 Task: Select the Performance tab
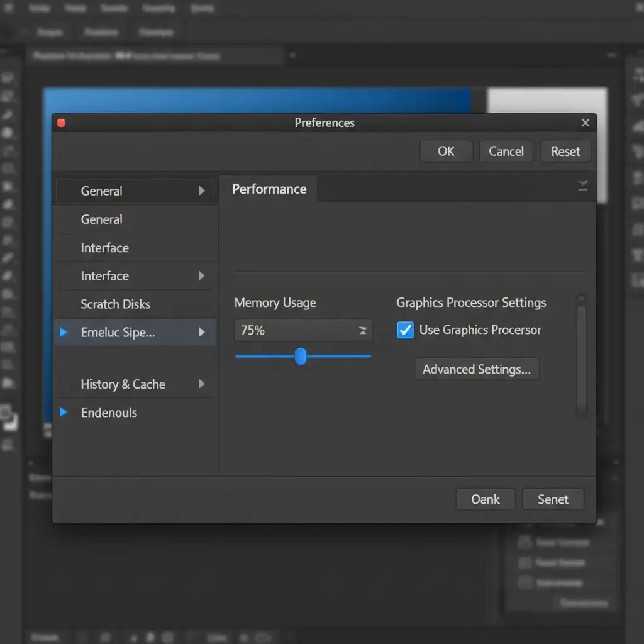[x=269, y=189]
